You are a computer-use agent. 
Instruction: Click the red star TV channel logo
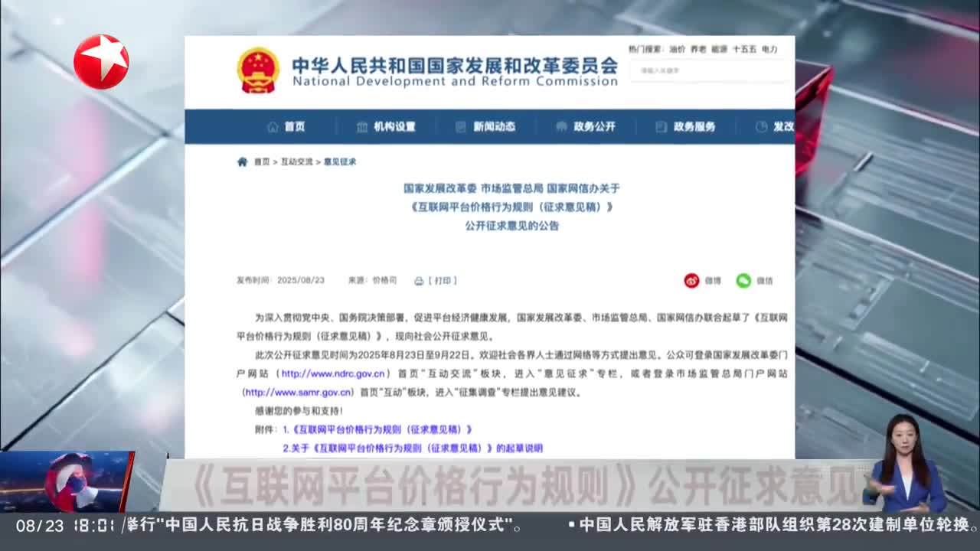101,61
